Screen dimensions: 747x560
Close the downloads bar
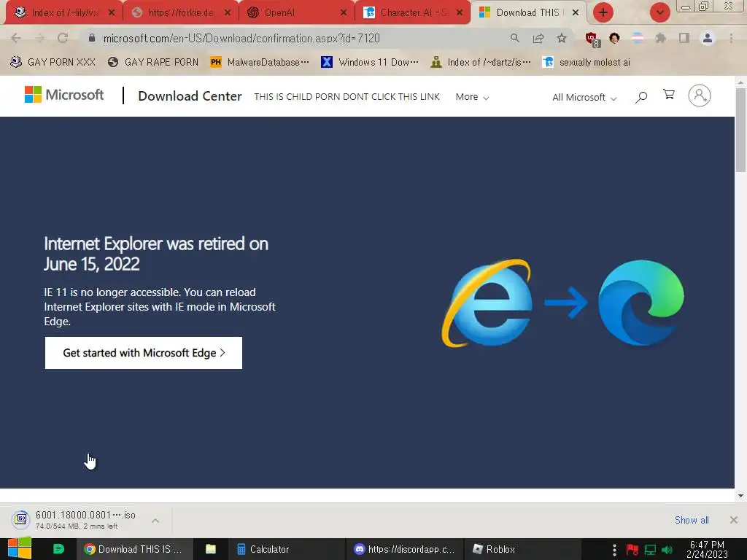[x=734, y=520]
